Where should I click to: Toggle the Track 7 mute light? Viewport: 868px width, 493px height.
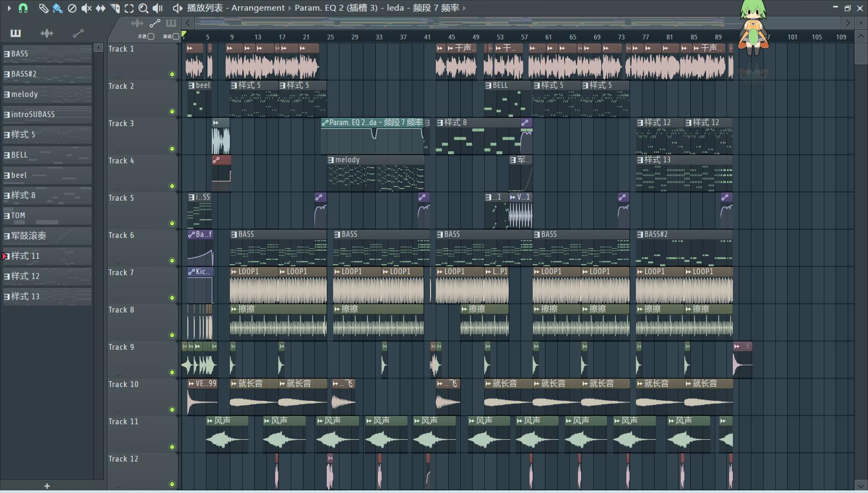[x=172, y=298]
